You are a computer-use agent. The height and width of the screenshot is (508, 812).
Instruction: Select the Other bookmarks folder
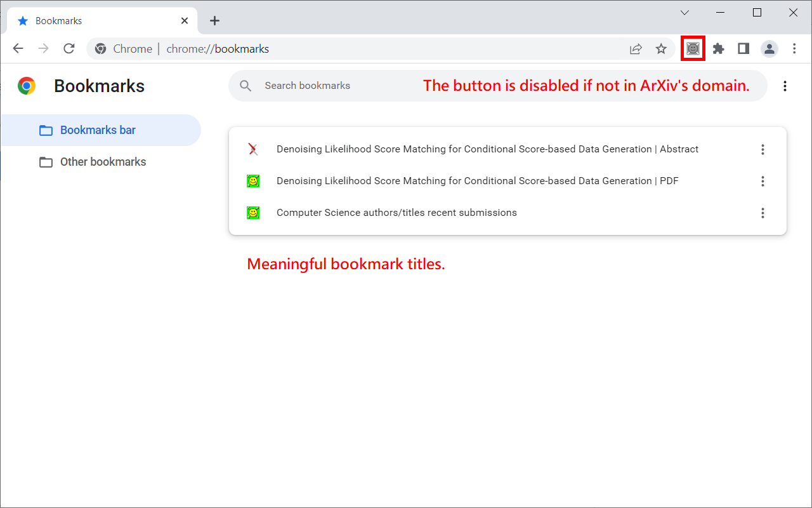point(103,162)
